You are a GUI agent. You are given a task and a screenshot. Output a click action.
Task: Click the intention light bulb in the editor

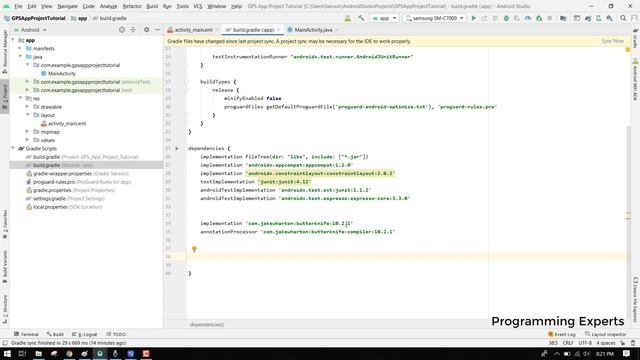pyautogui.click(x=194, y=249)
